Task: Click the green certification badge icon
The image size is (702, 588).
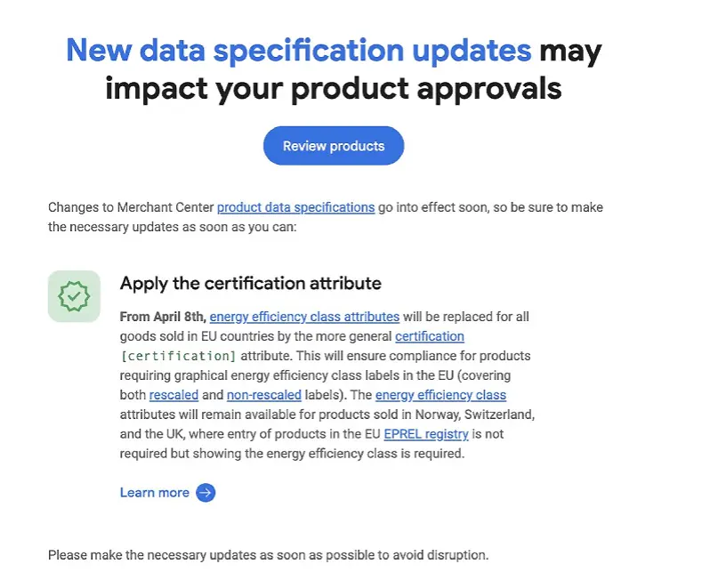Action: coord(74,295)
